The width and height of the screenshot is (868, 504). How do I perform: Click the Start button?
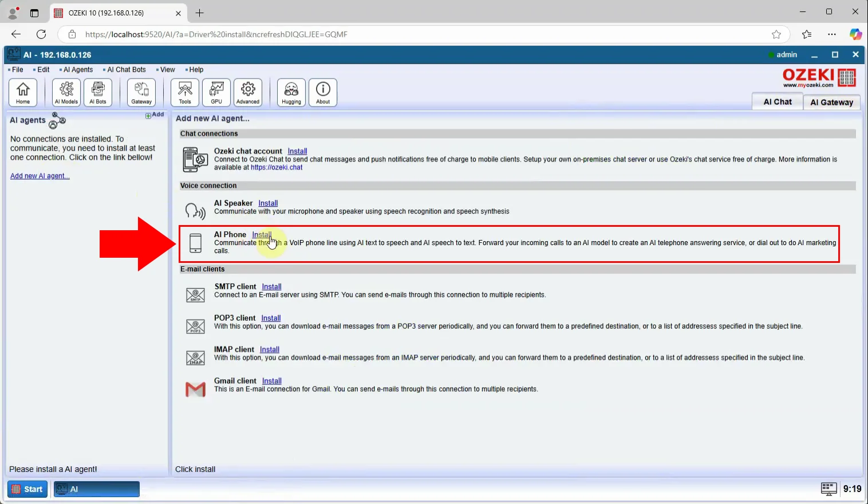tap(27, 489)
